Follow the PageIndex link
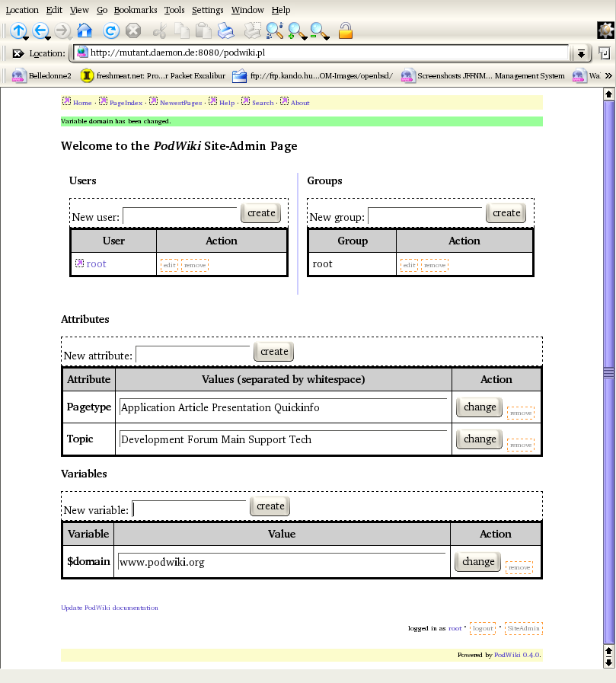Viewport: 616px width, 683px height. [126, 103]
